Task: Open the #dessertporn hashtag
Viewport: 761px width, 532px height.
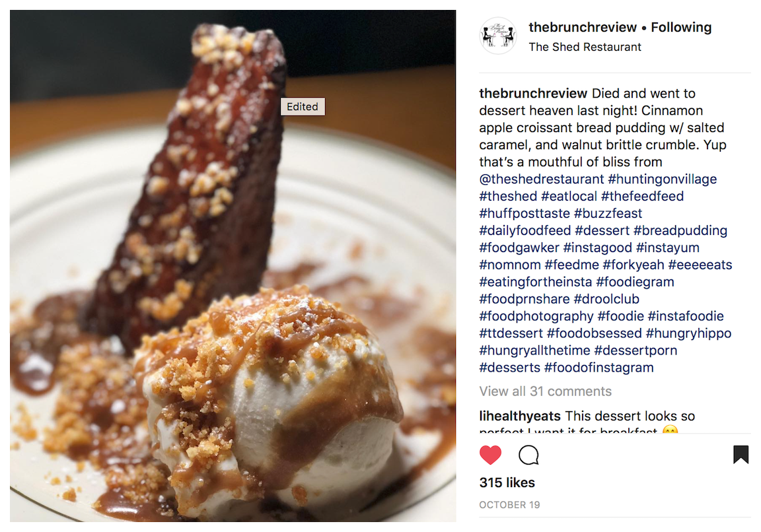Action: 635,350
